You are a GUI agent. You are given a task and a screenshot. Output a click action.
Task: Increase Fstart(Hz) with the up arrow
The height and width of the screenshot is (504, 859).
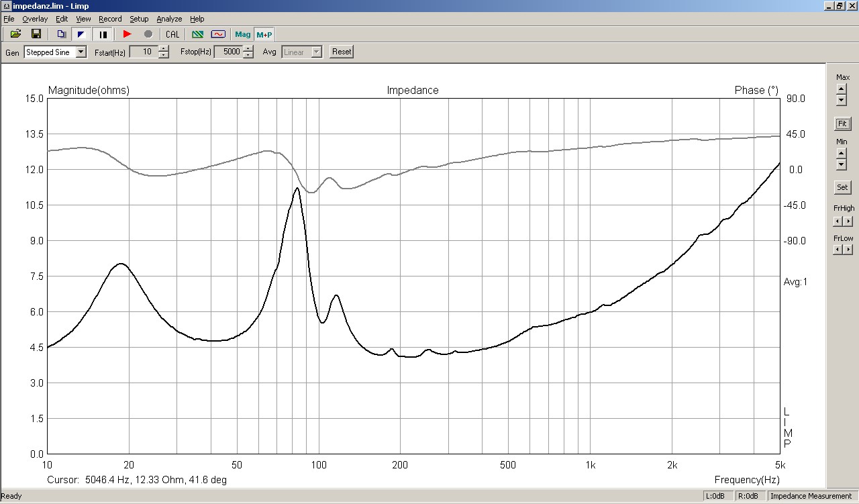[x=164, y=49]
